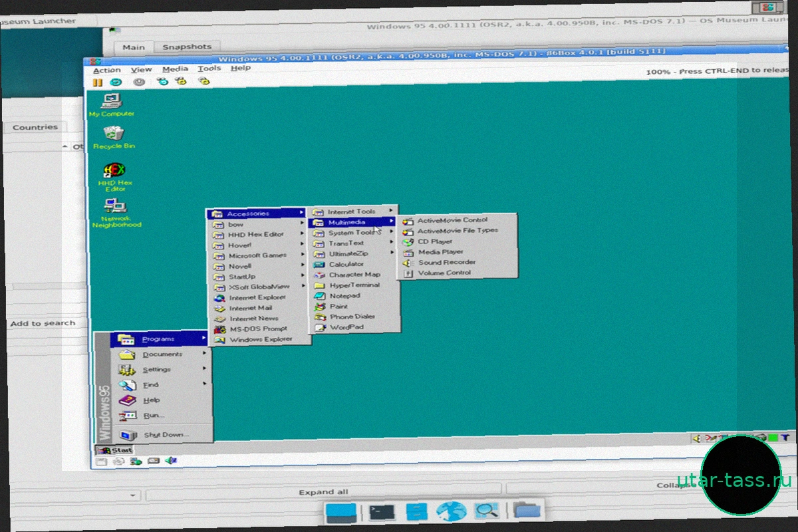Open HHD Hex Editor desktop icon
This screenshot has height=532, width=798.
point(115,177)
